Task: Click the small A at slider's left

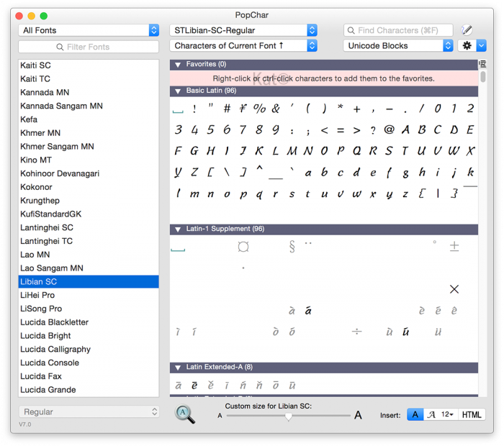Action: pyautogui.click(x=220, y=416)
